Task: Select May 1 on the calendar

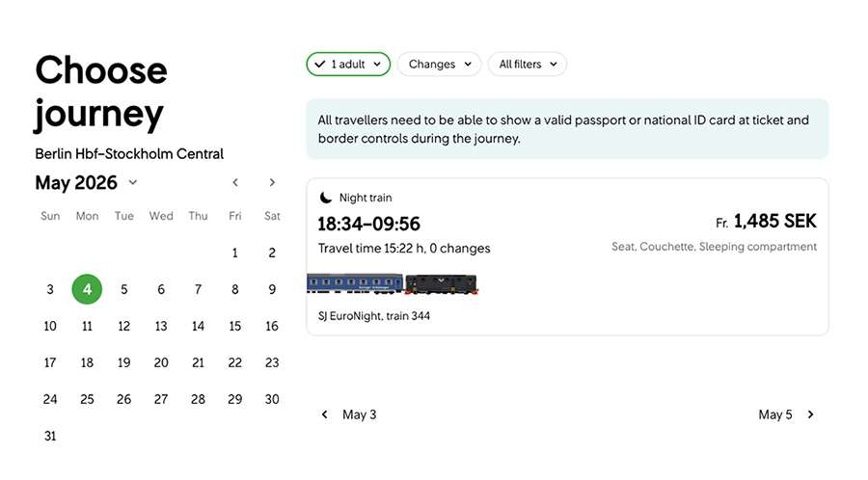Action: click(235, 253)
